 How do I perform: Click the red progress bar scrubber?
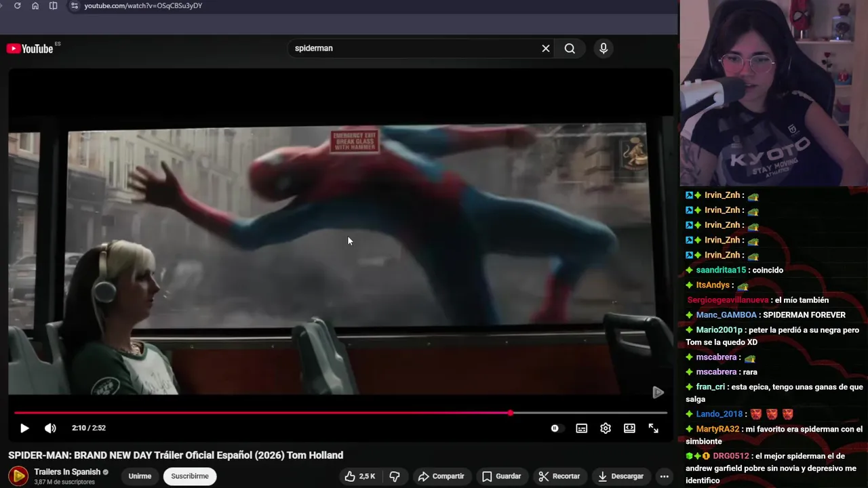[510, 413]
